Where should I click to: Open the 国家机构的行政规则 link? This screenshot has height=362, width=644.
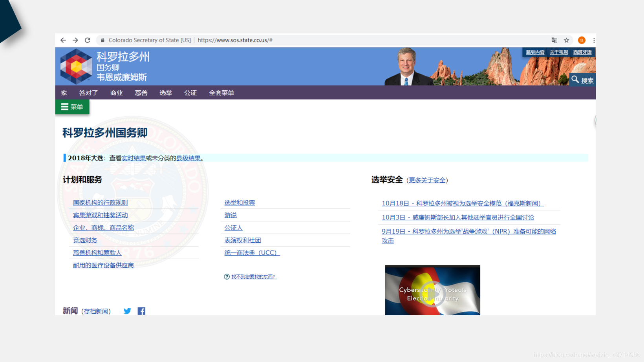pyautogui.click(x=100, y=203)
